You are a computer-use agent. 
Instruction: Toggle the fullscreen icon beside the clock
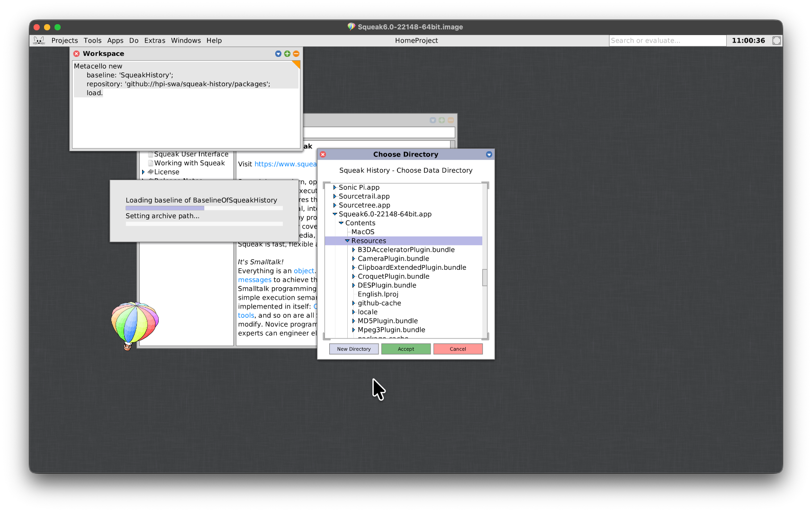776,41
